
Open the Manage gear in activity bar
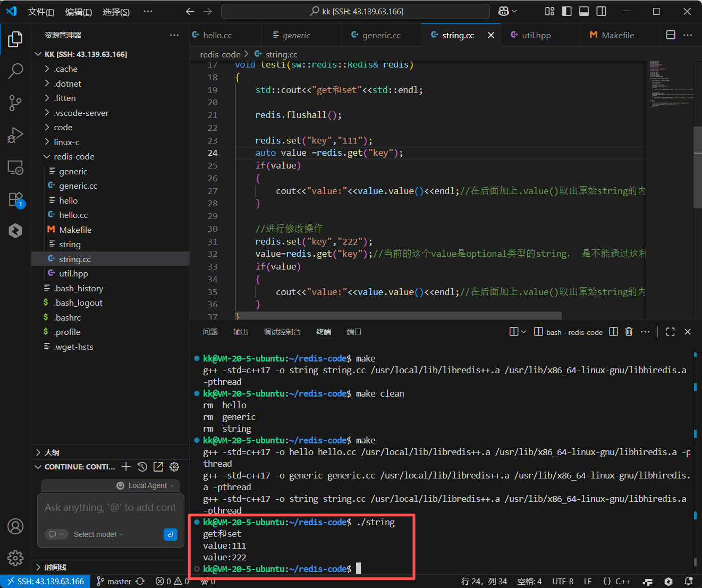click(15, 558)
